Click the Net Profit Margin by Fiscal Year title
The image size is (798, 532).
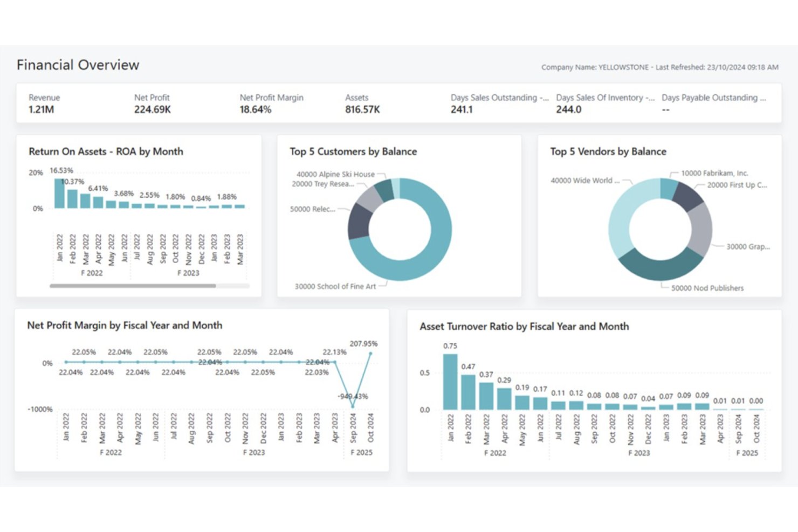point(125,326)
